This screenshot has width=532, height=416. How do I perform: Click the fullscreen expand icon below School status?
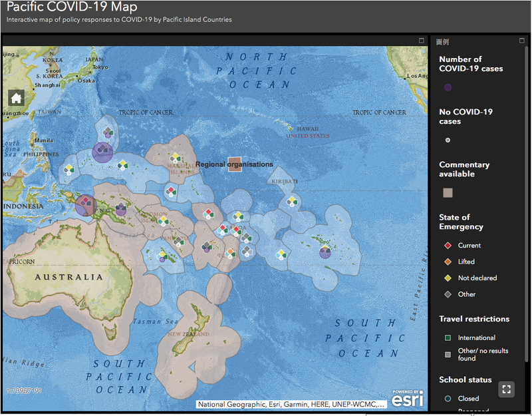click(x=507, y=390)
